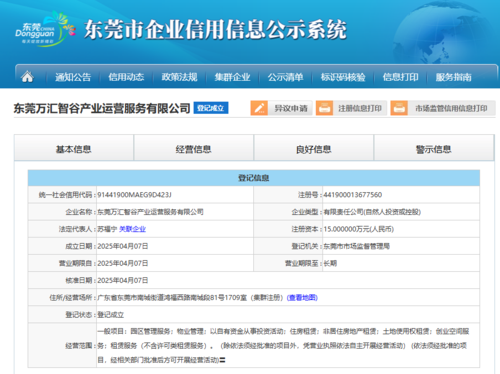This screenshot has width=500, height=374.
Task: Click the 登记信息 section header
Action: click(254, 178)
